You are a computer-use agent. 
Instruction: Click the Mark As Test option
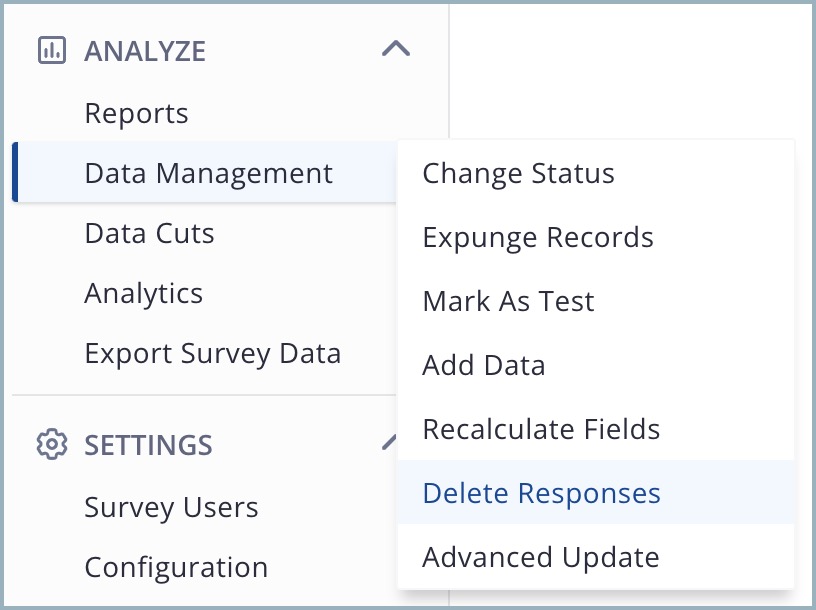pos(508,301)
